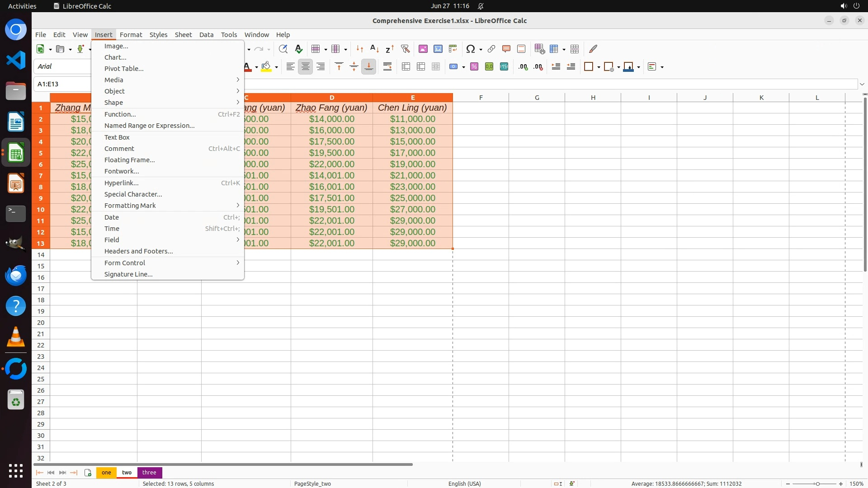The height and width of the screenshot is (488, 868).
Task: Click the Insert Image toolbar icon
Action: 423,49
